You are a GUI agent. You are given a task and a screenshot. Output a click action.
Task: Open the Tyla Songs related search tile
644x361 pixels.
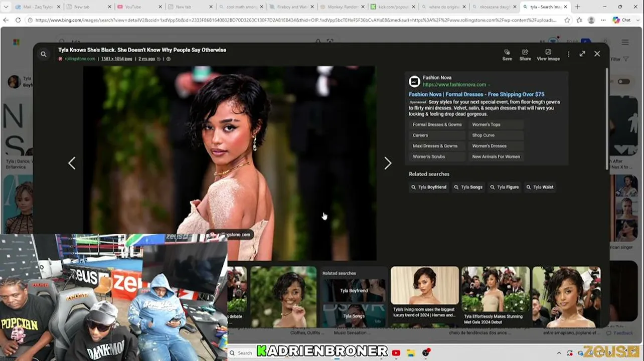pyautogui.click(x=354, y=316)
